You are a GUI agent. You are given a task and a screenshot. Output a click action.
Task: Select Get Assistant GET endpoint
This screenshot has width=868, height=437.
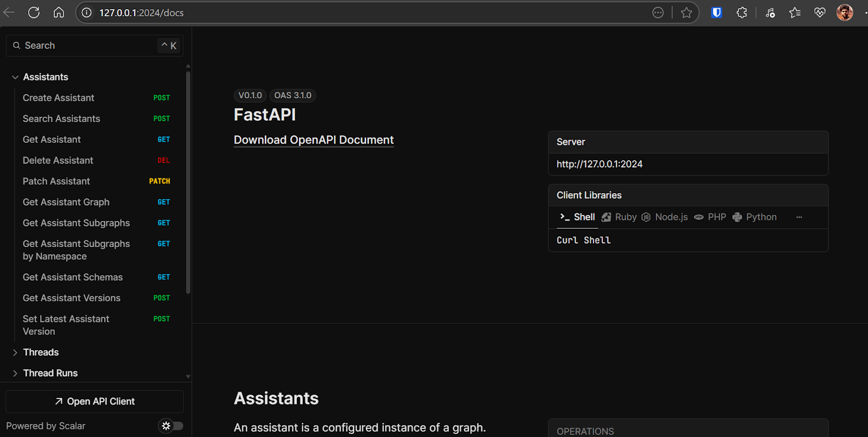point(97,140)
